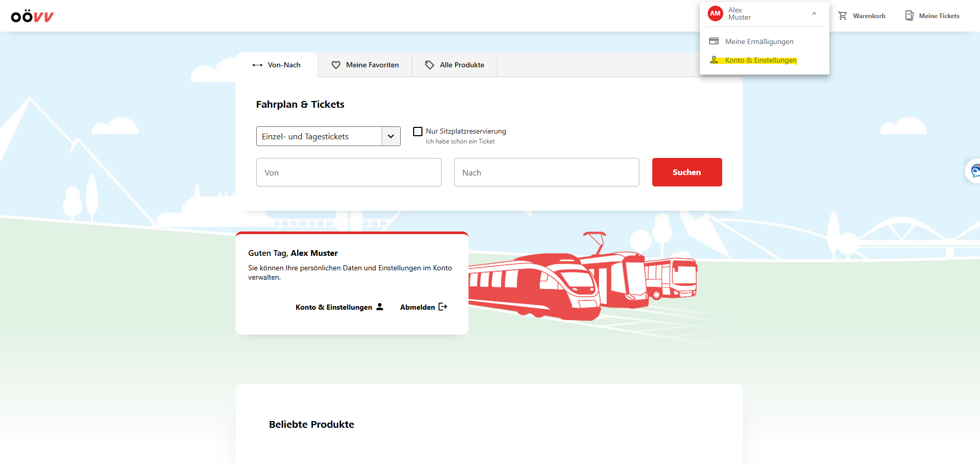Switch to the Meine Favoriten tab

pyautogui.click(x=365, y=65)
